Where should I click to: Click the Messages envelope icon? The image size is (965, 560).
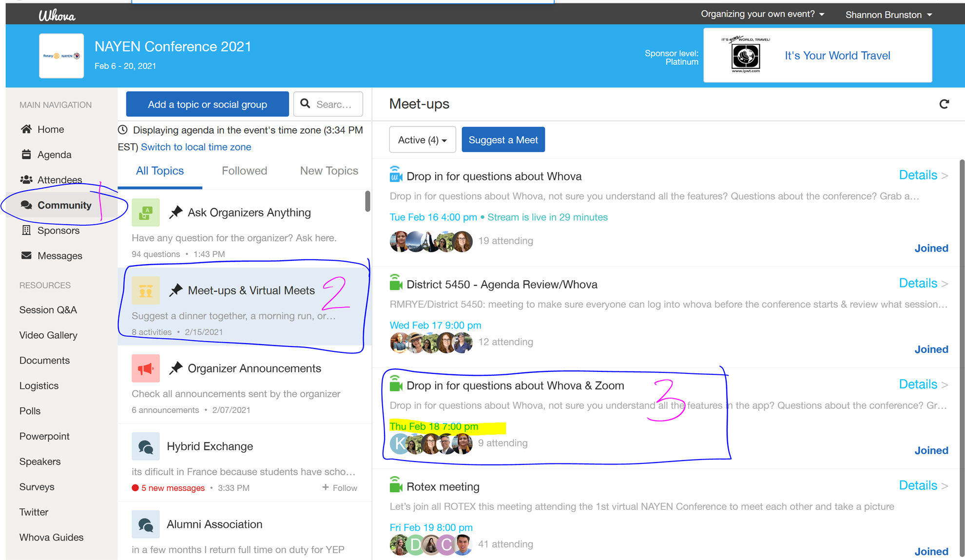click(26, 255)
